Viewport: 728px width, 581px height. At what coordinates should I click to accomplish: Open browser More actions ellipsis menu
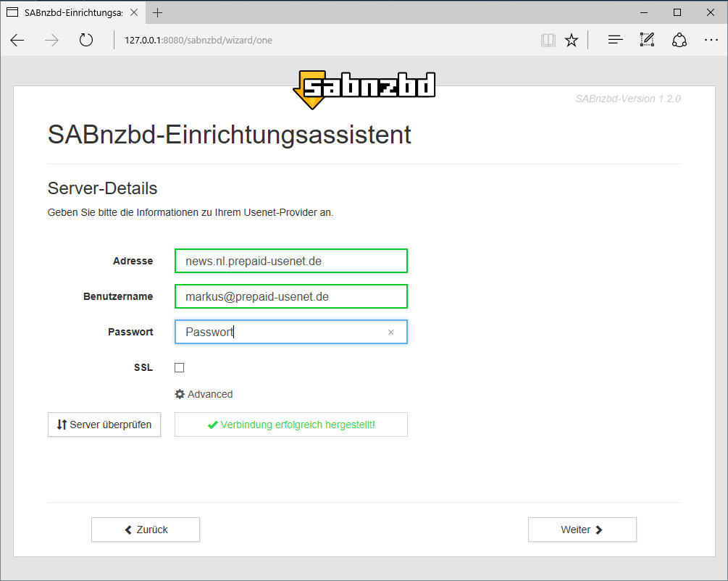pos(711,41)
